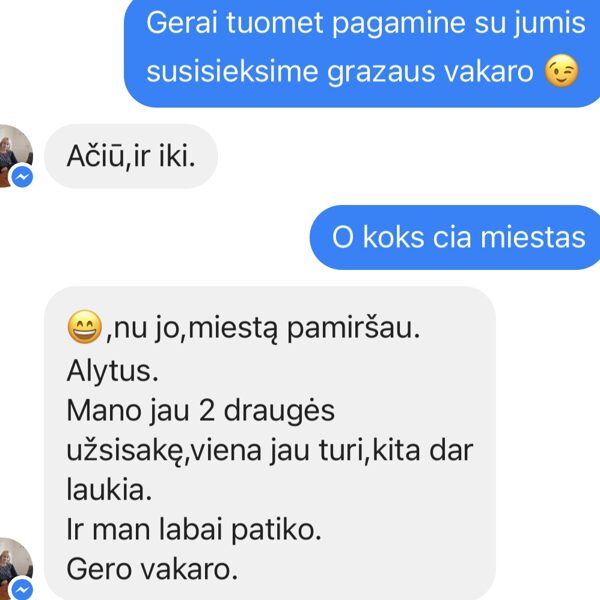600x600 pixels.
Task: Tap the word 'Alytus.' in received message
Action: 112,371
